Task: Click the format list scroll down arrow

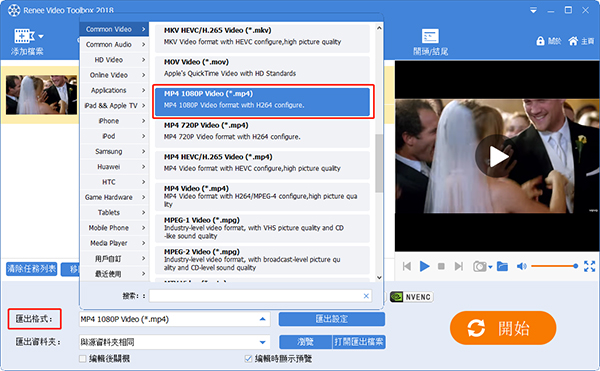Action: pos(379,277)
